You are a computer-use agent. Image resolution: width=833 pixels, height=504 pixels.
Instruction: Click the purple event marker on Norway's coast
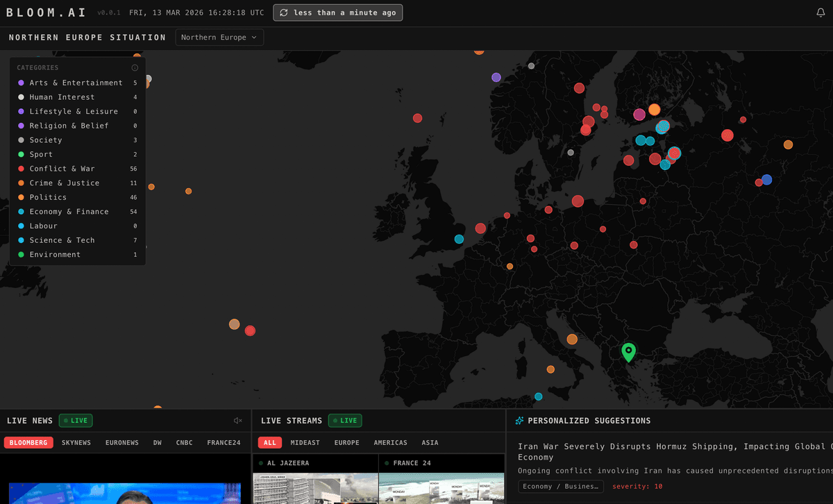(497, 76)
